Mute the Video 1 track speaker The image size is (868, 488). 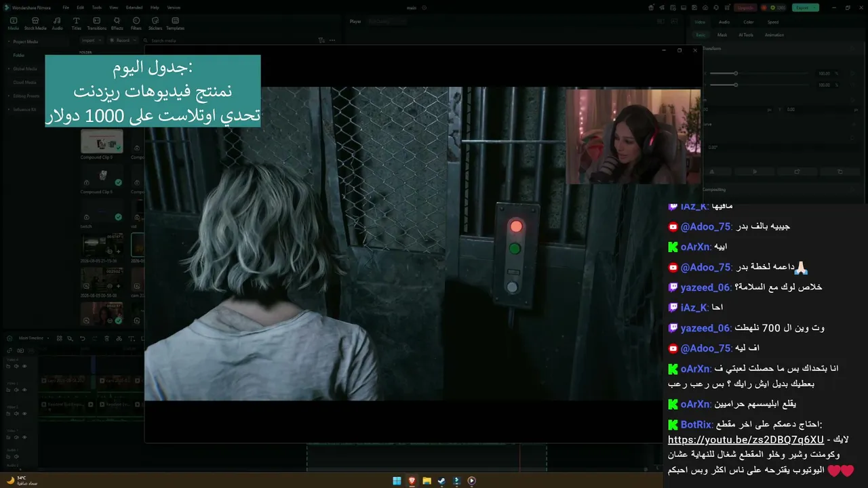click(x=16, y=436)
